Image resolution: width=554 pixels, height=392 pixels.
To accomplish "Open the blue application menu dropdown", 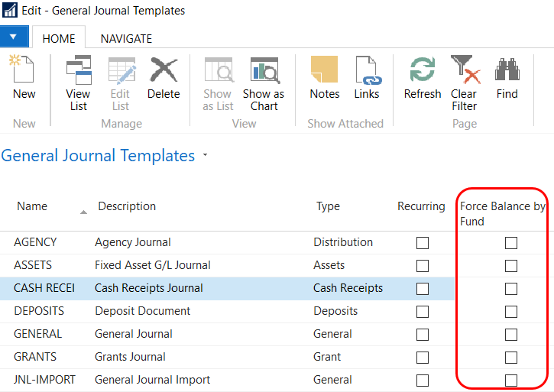I will coord(15,37).
